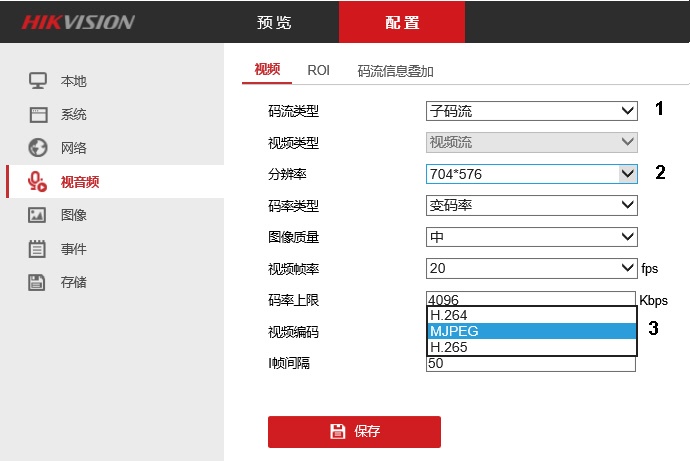The width and height of the screenshot is (690, 461).
Task: Click the 事件 calendar icon
Action: click(x=38, y=249)
